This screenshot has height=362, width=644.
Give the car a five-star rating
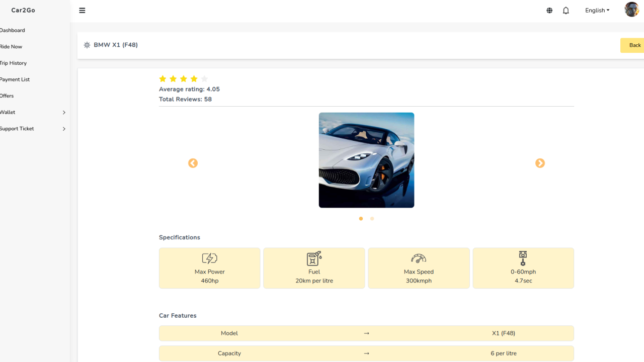[x=204, y=79]
